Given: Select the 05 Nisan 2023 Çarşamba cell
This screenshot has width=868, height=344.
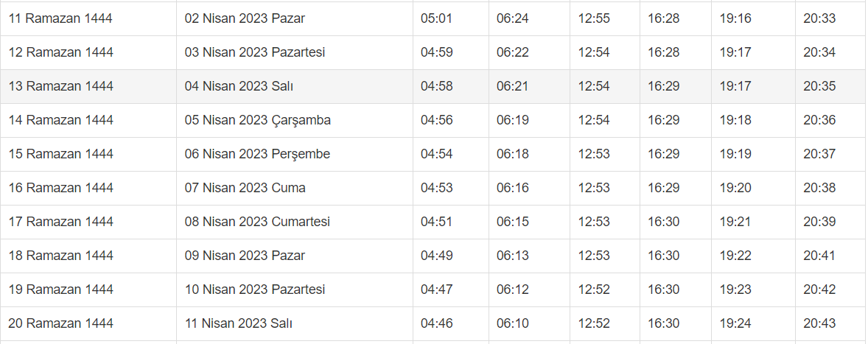Looking at the screenshot, I should [257, 120].
